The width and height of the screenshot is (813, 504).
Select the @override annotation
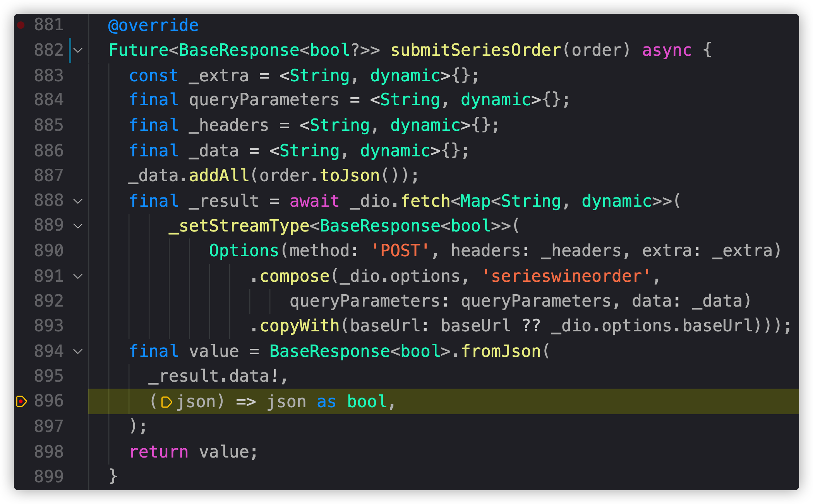click(153, 25)
